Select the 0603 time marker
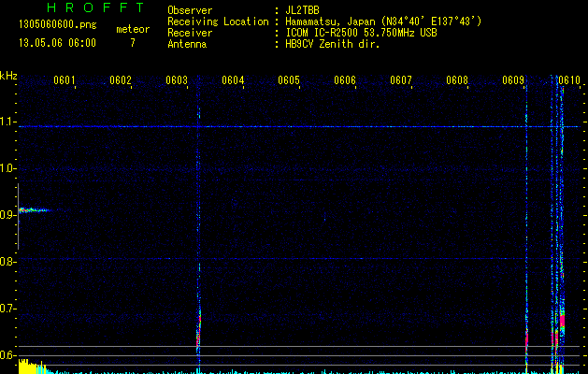The height and width of the screenshot is (374, 588). click(x=177, y=80)
